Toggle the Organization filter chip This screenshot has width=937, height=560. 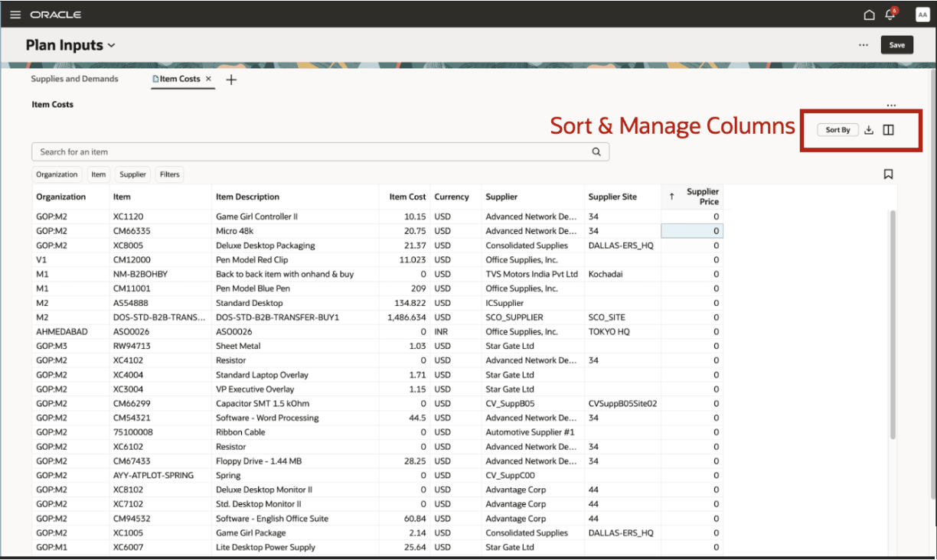[57, 174]
